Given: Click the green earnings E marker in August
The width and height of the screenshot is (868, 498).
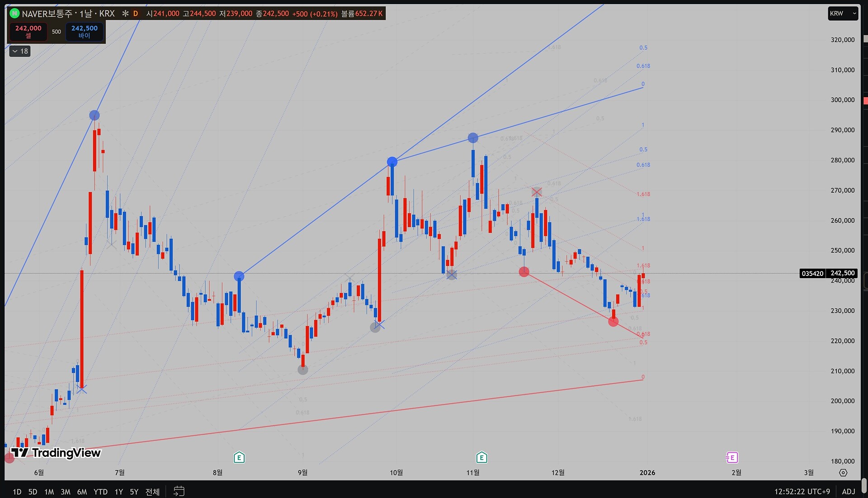Looking at the screenshot, I should click(x=239, y=458).
